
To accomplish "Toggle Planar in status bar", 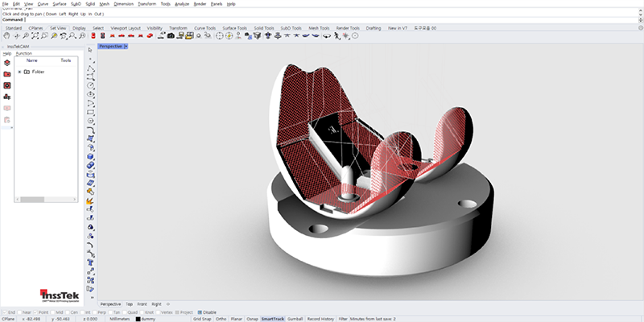I will click(236, 319).
